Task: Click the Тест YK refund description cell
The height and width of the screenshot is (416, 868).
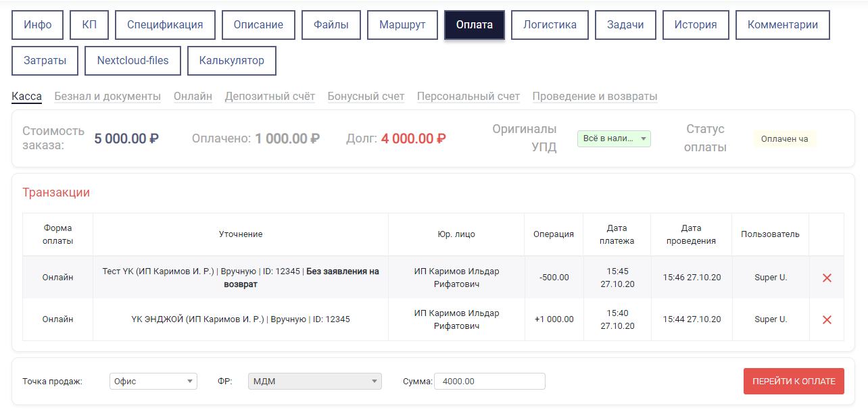Action: [x=241, y=278]
